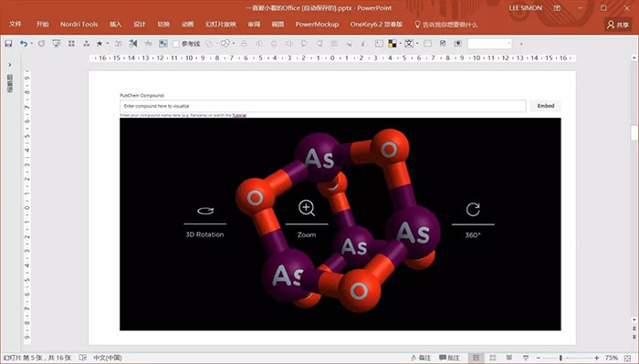This screenshot has height=364, width=639.
Task: Click the Save icon in quick access toolbar
Action: click(8, 44)
